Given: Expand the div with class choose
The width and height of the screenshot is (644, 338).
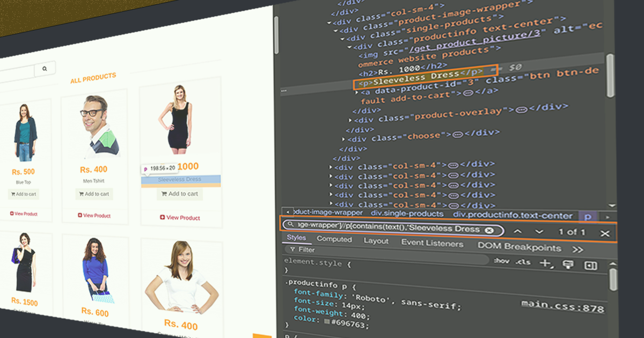Looking at the screenshot, I should (344, 139).
